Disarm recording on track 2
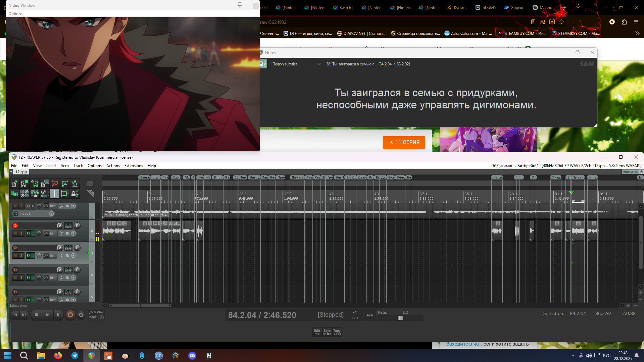Screen dimensions: 644x362 (15, 226)
